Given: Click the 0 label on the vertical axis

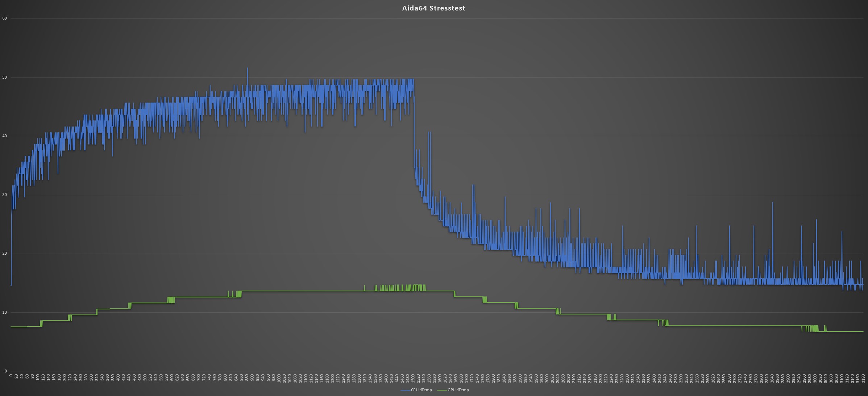Looking at the screenshot, I should 5,371.
